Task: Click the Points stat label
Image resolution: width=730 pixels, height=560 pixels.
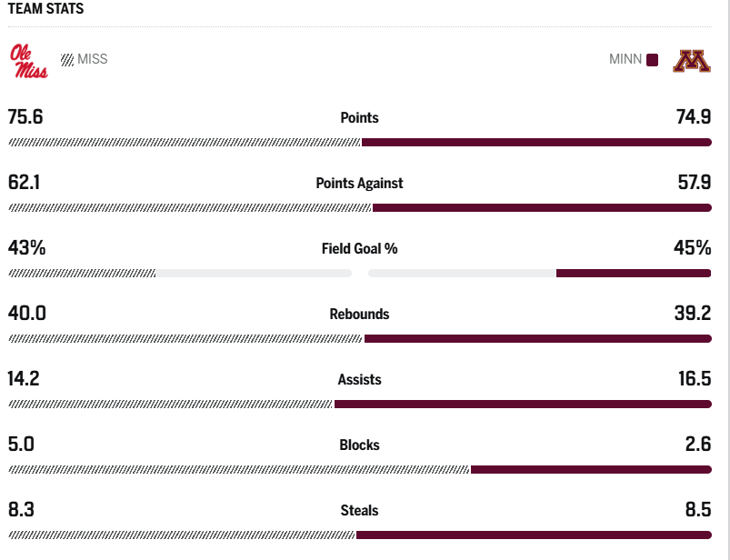Action: click(359, 117)
